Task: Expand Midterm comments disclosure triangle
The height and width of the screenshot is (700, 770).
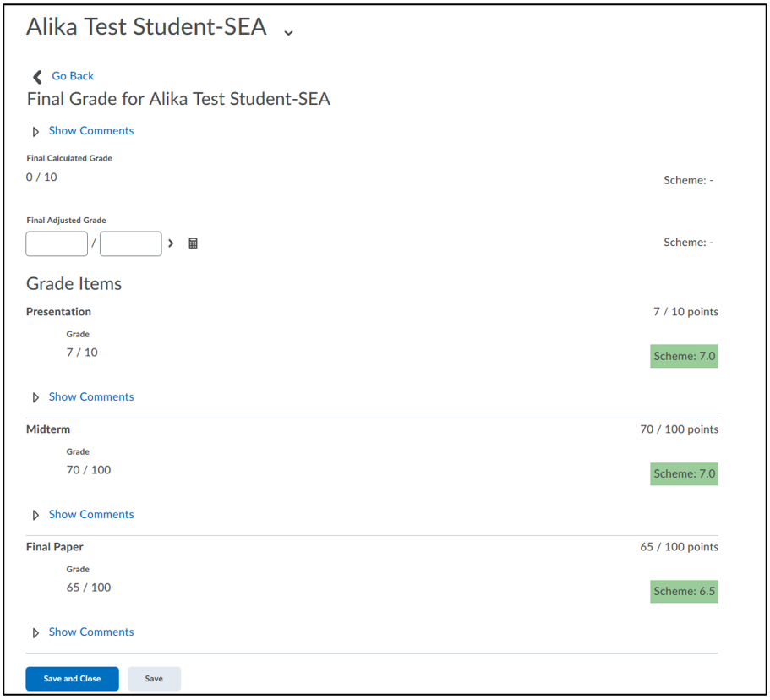Action: click(x=35, y=515)
